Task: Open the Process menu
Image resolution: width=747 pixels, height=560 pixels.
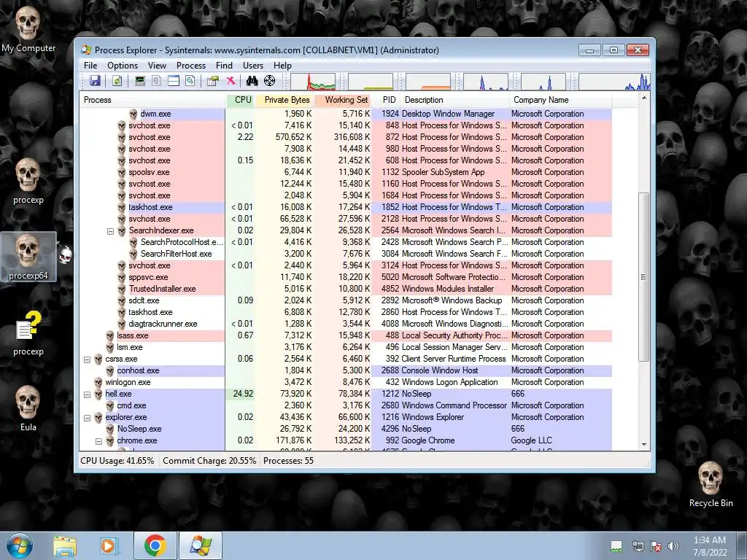Action: point(191,65)
